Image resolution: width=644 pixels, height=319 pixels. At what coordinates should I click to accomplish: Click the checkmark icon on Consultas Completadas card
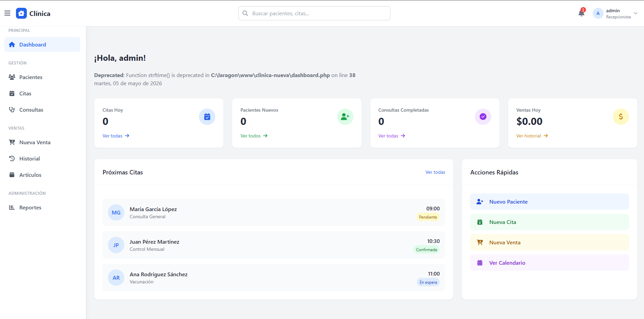[x=483, y=117]
